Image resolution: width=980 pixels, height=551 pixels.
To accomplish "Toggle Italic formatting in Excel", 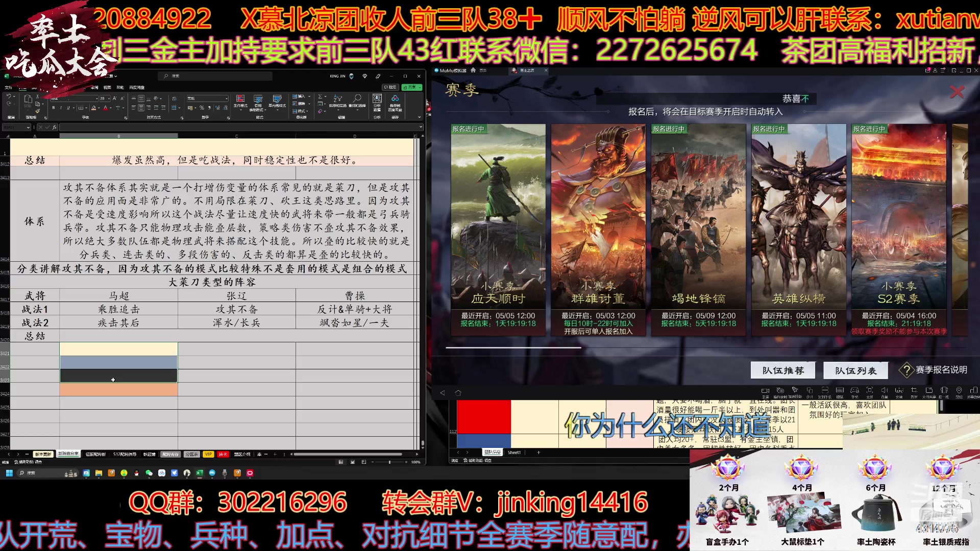I will click(61, 108).
